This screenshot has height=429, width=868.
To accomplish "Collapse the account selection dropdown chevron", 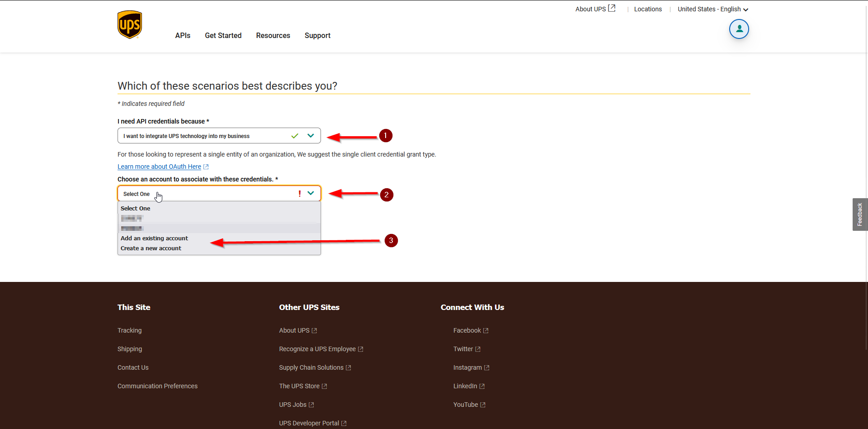I will (311, 193).
